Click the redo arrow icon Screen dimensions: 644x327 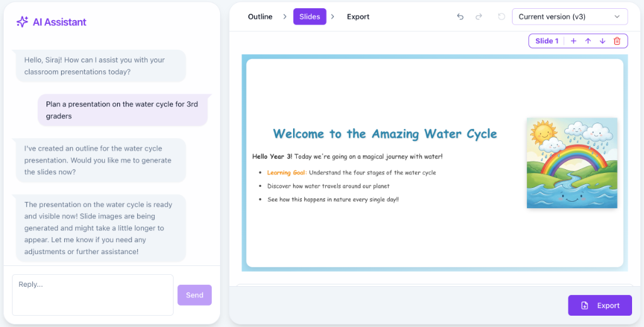(479, 17)
